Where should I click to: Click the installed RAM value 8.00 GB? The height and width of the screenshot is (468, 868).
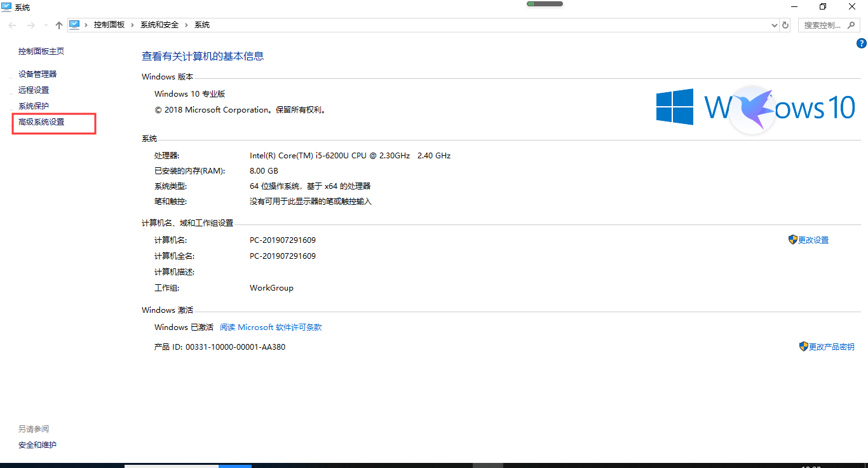(x=264, y=171)
